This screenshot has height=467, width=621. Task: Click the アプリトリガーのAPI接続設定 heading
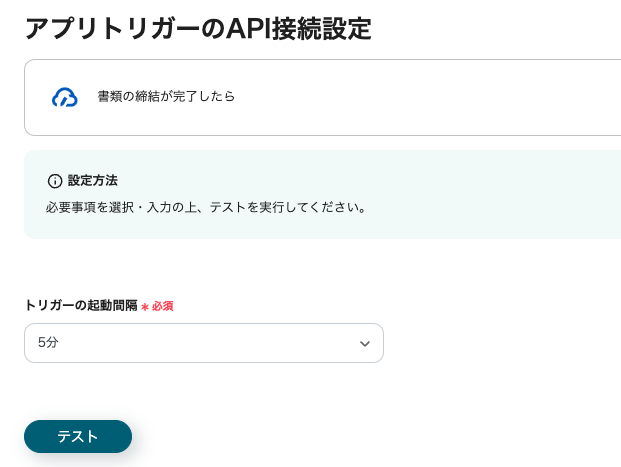click(x=198, y=28)
